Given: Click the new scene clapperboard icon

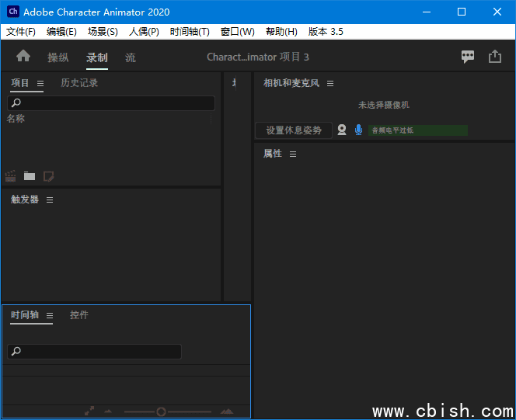Looking at the screenshot, I should [11, 176].
